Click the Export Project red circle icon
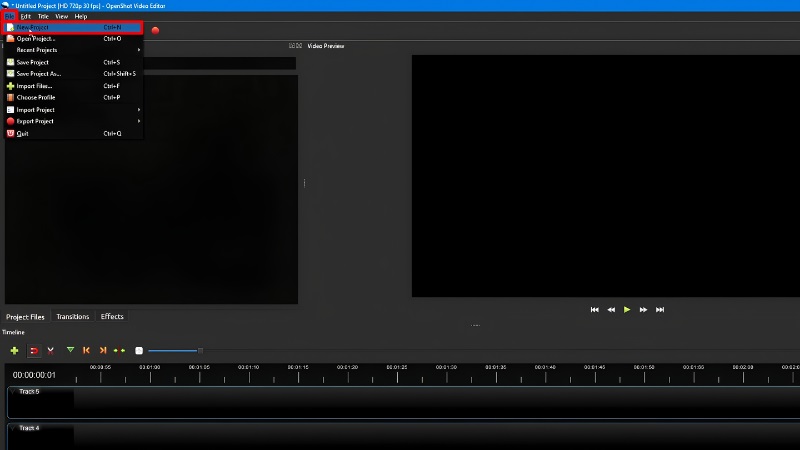The width and height of the screenshot is (800, 450). (x=10, y=121)
